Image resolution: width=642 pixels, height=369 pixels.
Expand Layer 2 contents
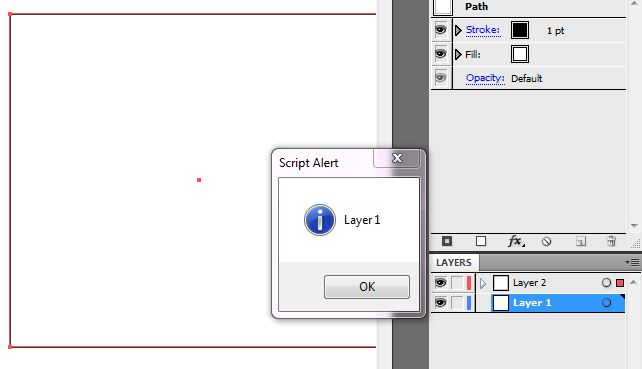(x=483, y=283)
